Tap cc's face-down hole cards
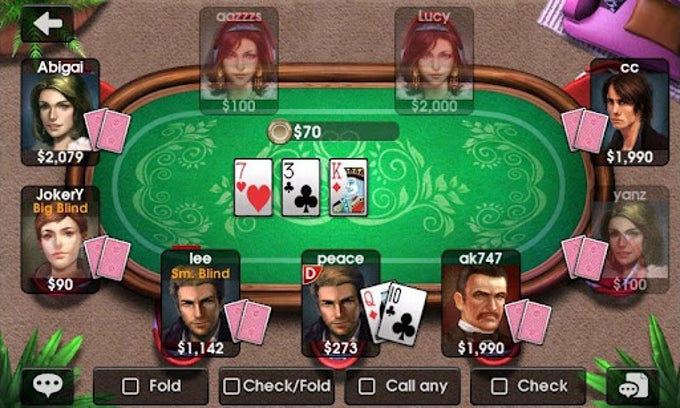The image size is (680, 408). pyautogui.click(x=585, y=130)
